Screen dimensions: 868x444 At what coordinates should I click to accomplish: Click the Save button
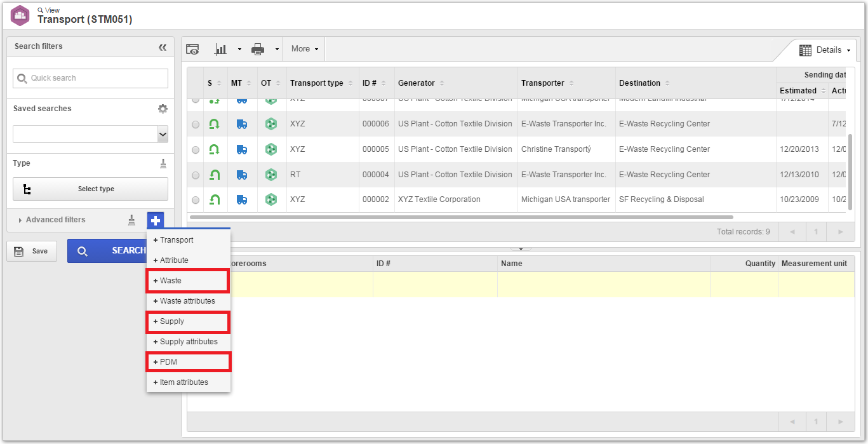32,251
